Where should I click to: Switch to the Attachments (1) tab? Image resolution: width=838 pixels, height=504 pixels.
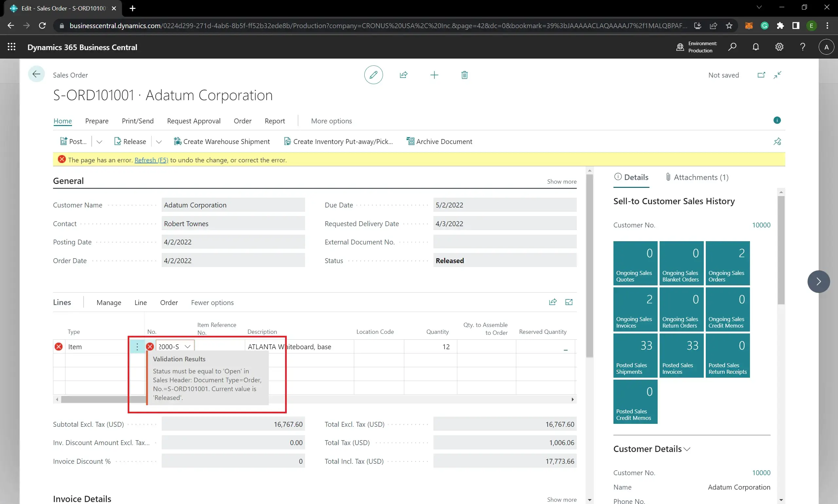[697, 177]
